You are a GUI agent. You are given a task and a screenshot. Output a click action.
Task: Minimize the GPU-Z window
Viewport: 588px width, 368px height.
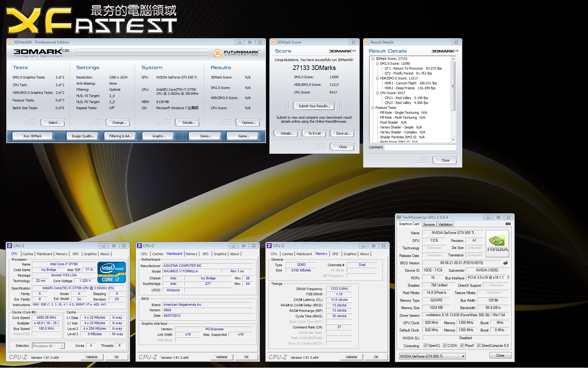click(x=488, y=217)
